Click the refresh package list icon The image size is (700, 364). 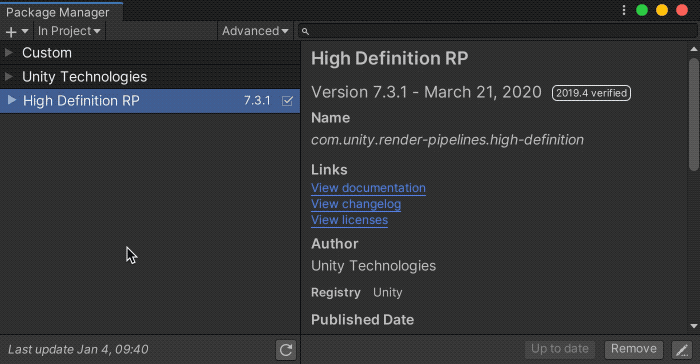286,350
